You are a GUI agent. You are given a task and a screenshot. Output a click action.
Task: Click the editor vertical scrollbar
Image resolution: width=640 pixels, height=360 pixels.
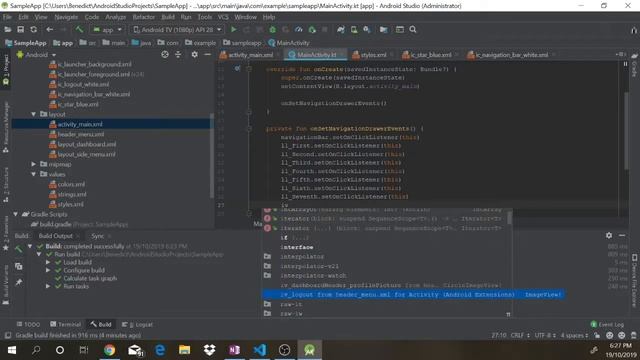click(626, 131)
